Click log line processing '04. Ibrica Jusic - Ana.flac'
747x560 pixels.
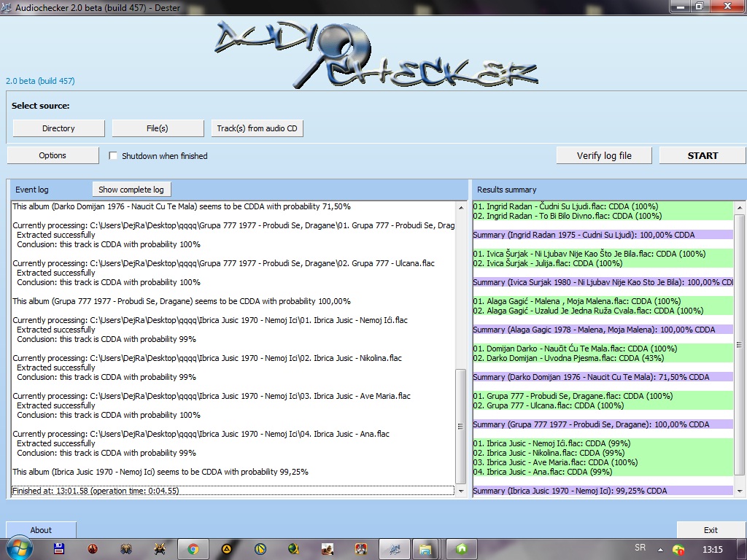(x=201, y=435)
